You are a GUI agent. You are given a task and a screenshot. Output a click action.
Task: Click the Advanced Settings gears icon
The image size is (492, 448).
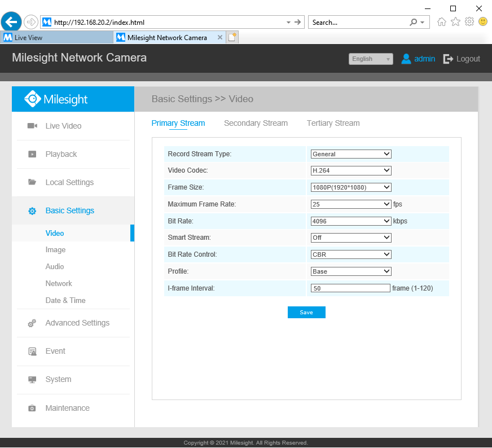(x=32, y=323)
